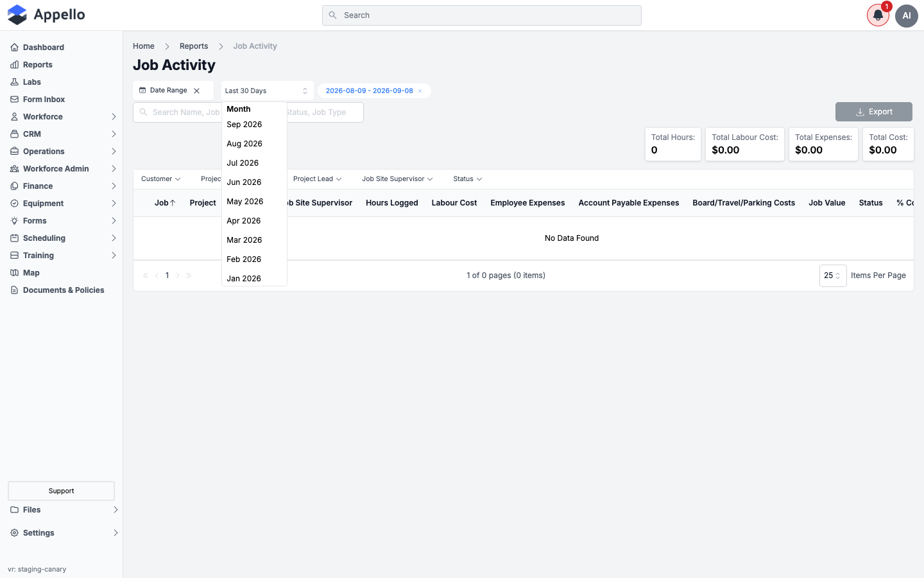Screen dimensions: 924x578
Task: Open the Map page
Action: 31,273
